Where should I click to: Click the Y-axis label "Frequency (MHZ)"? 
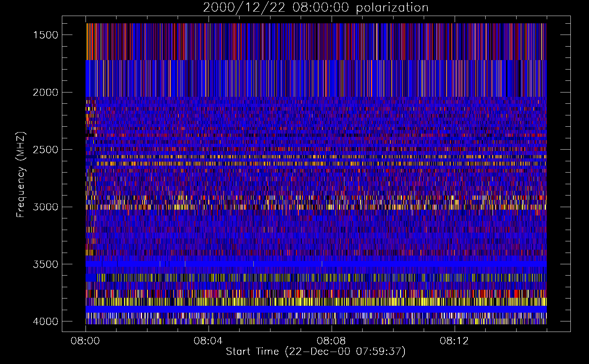pyautogui.click(x=21, y=175)
